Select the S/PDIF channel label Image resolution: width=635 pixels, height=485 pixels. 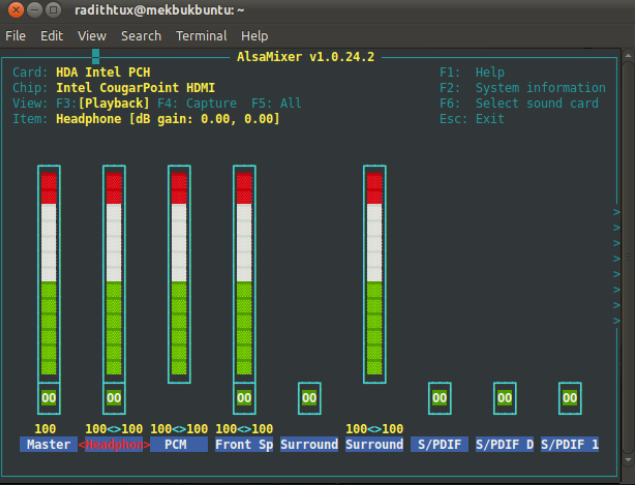[439, 444]
